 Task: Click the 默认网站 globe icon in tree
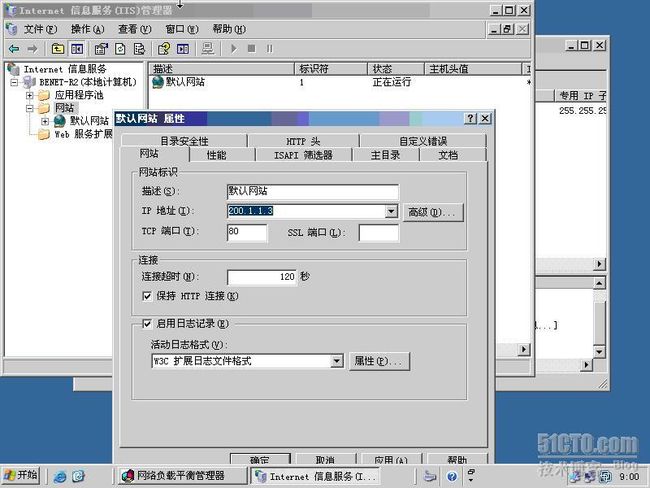[59, 121]
